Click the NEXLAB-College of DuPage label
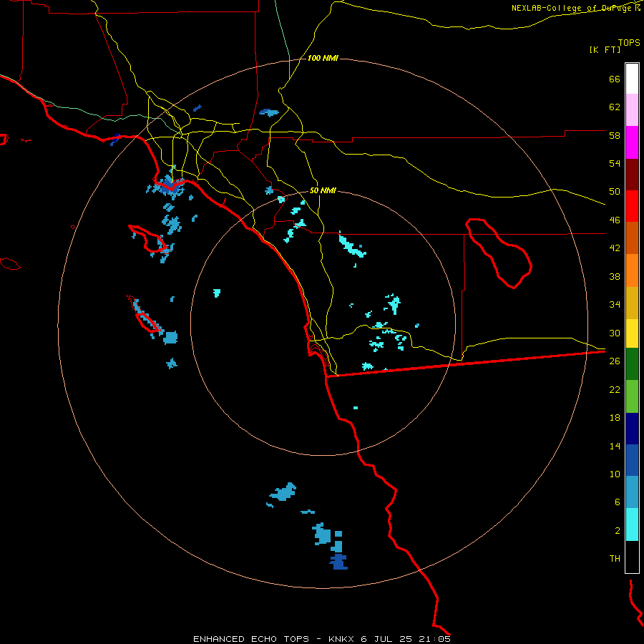Screen dimensions: 644x644 pos(571,8)
